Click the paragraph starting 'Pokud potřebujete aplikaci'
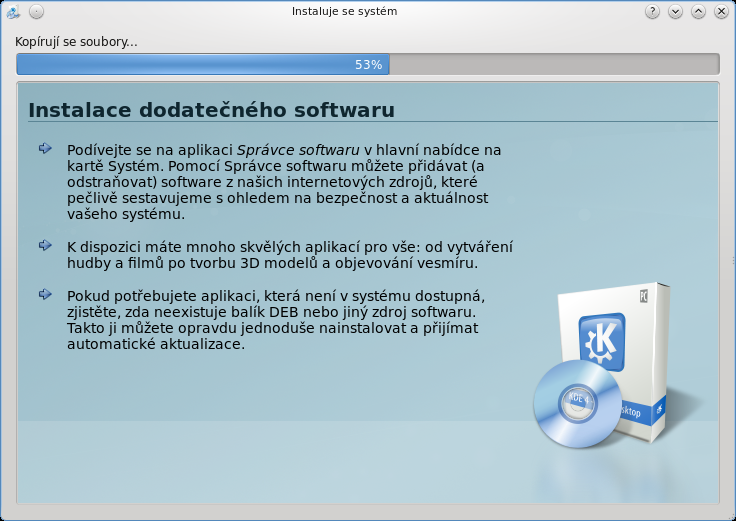 coord(276,320)
